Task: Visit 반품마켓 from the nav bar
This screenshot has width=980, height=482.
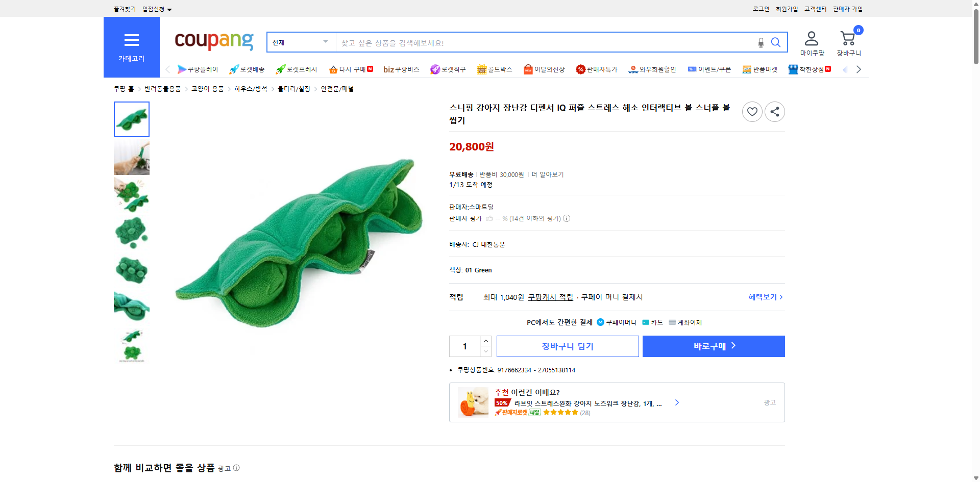Action: [x=760, y=69]
